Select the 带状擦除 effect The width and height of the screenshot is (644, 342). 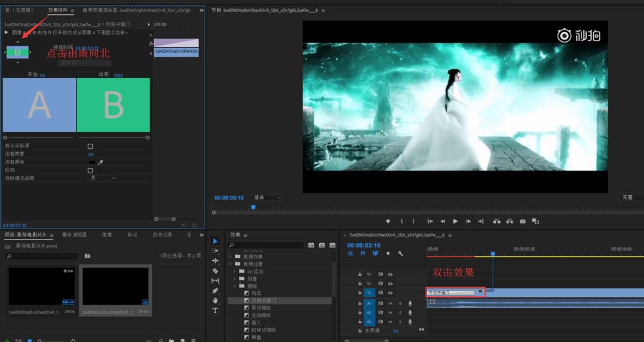(261, 307)
